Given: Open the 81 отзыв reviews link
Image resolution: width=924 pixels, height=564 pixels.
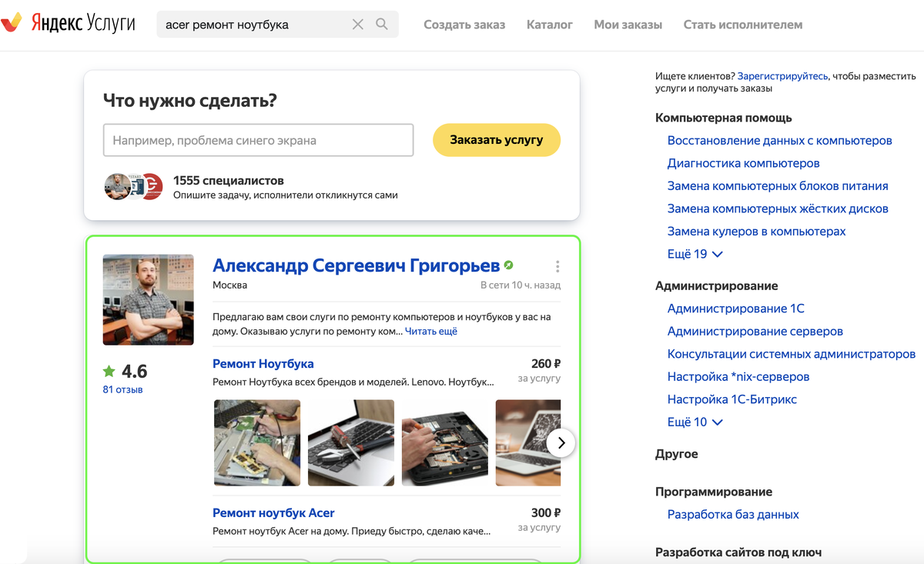Looking at the screenshot, I should 122,389.
